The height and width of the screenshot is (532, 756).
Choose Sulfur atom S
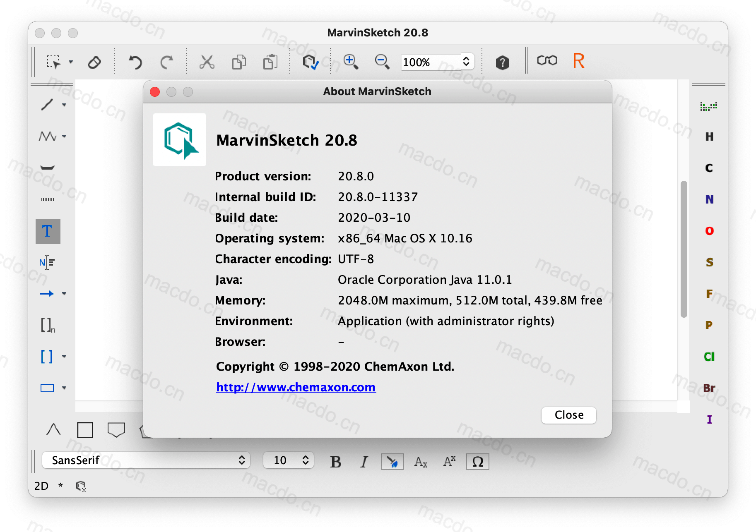coord(710,262)
